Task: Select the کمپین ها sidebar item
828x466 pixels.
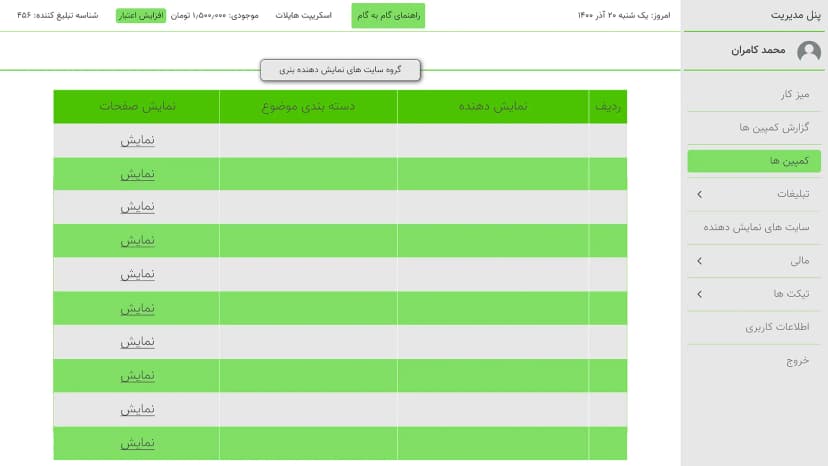Action: coord(754,161)
